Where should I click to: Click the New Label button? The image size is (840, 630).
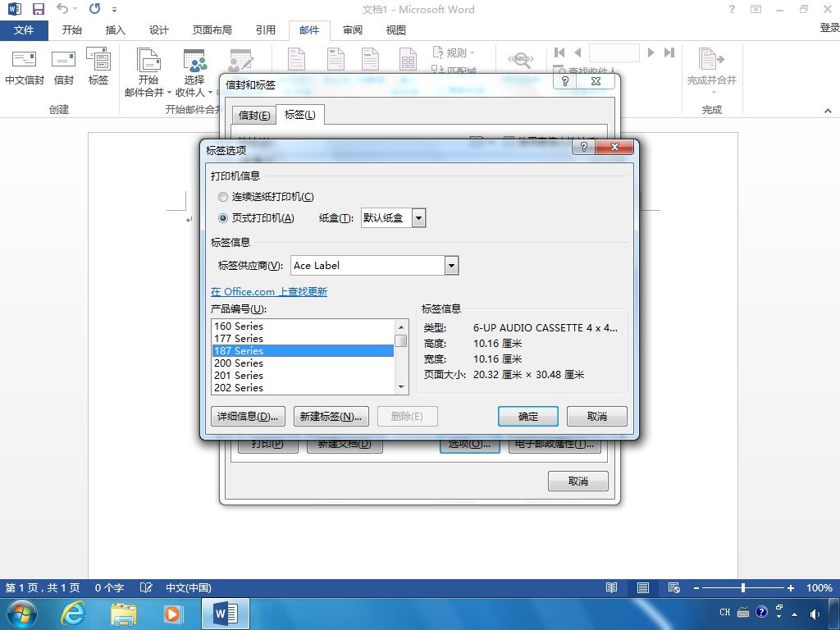pyautogui.click(x=331, y=416)
